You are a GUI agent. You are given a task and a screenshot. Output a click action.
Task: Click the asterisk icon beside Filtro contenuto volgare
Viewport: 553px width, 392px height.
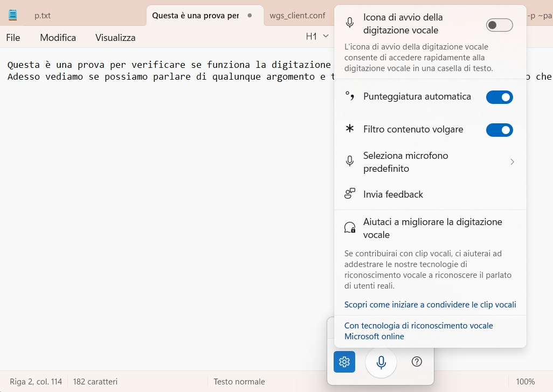click(x=350, y=129)
